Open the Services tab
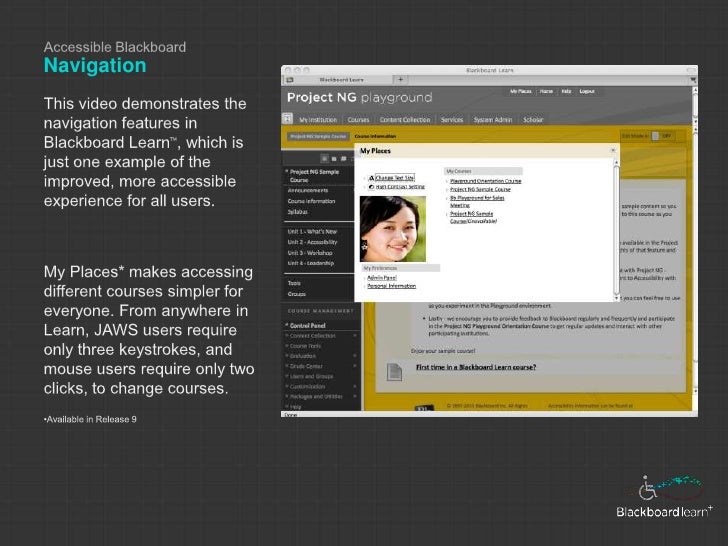This screenshot has height=546, width=728. 452,120
